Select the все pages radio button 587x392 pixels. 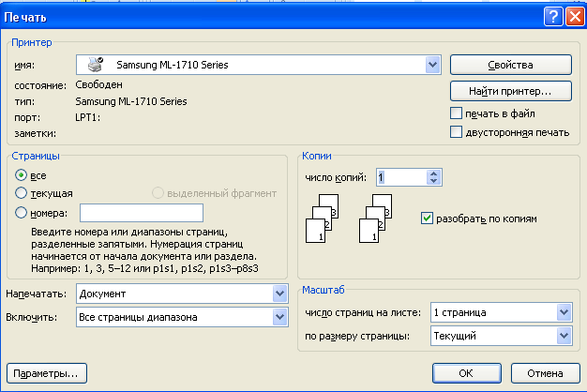tap(21, 174)
